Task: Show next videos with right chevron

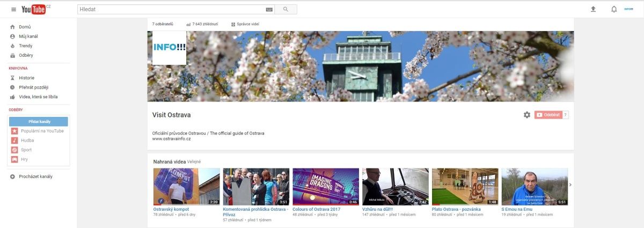Action: coord(570,185)
